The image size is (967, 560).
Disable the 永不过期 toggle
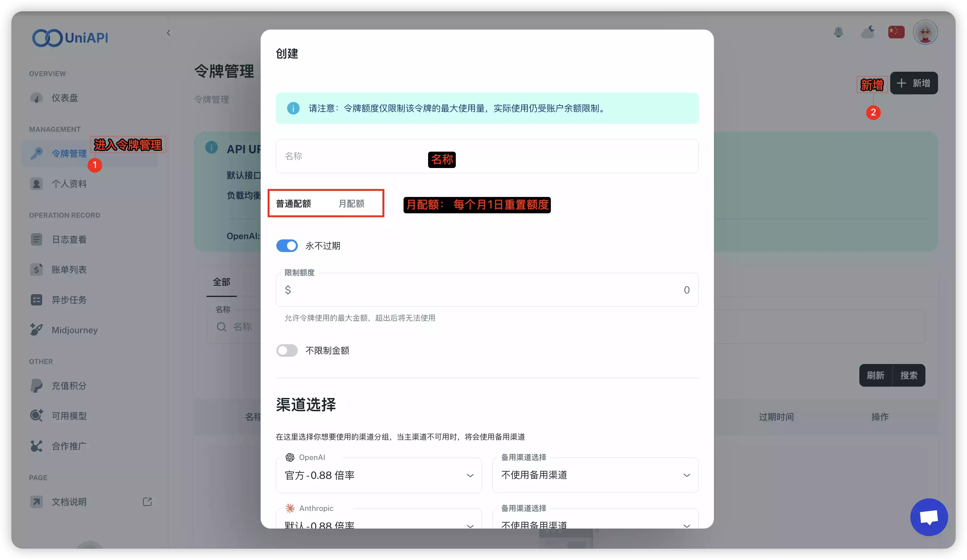pos(287,246)
